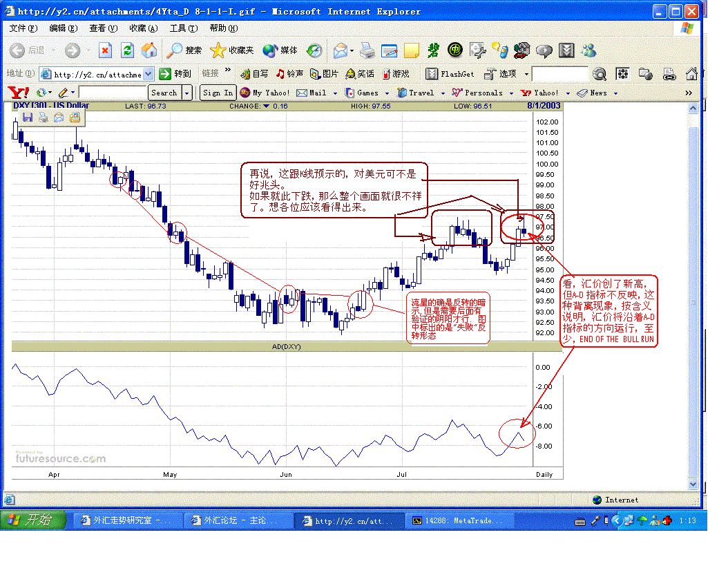This screenshot has width=728, height=575.
Task: Click the Edit page toolbar icon
Action: pos(389,50)
